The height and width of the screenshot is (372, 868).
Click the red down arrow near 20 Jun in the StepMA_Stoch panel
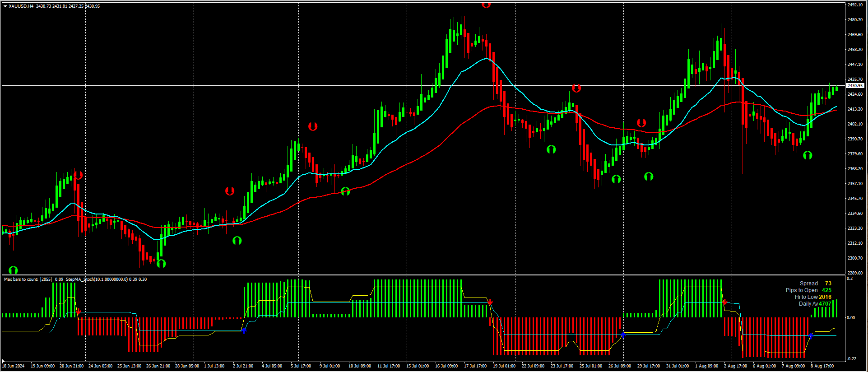(x=79, y=312)
